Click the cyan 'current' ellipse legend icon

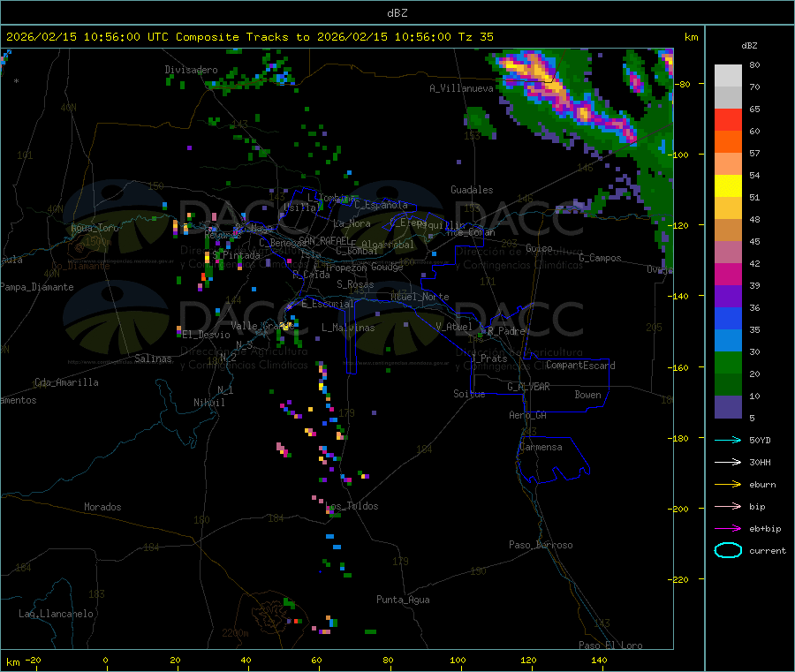point(728,550)
